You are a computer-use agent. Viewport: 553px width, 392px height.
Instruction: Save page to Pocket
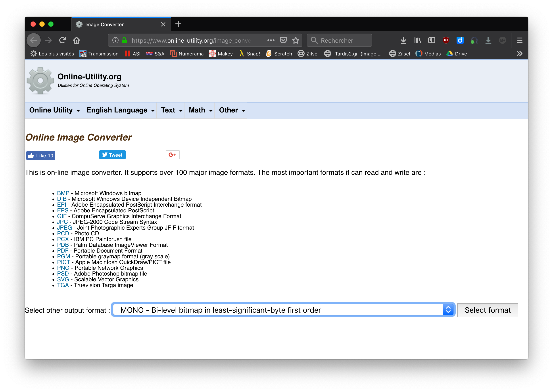click(x=283, y=40)
